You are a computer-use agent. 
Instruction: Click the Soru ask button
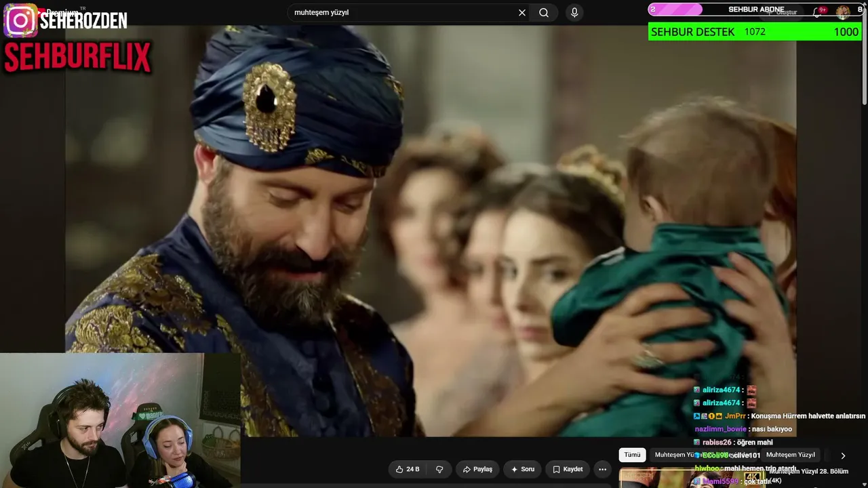523,469
